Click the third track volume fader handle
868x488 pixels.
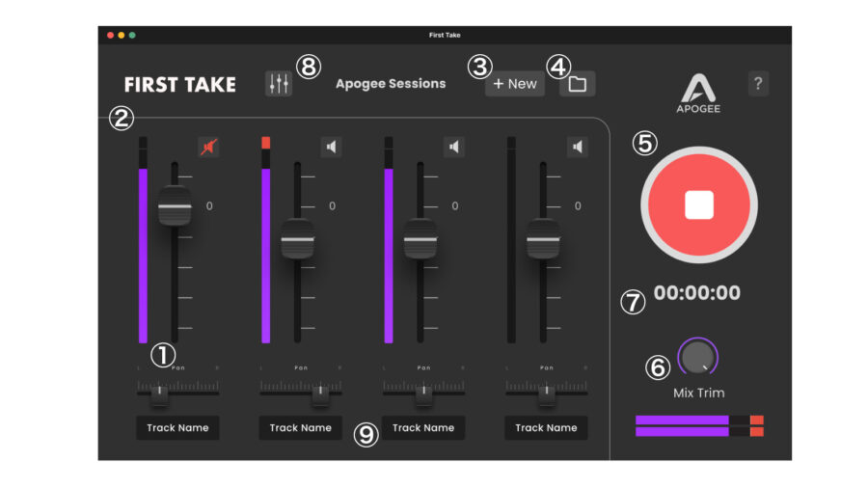point(420,239)
